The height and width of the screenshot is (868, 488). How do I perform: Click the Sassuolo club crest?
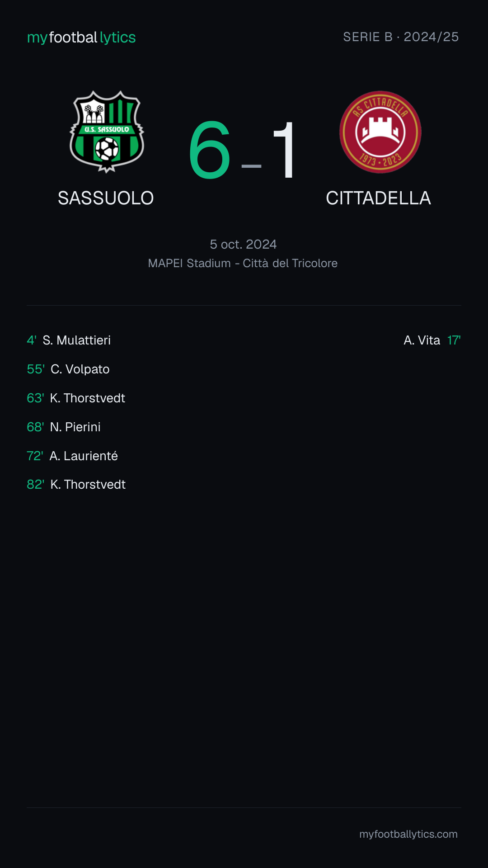(x=107, y=132)
